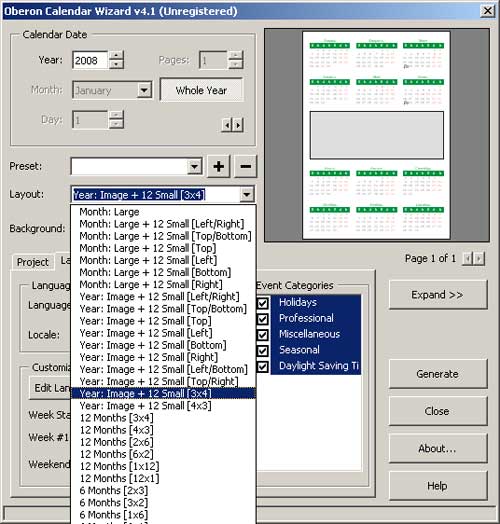Choose Month: Large layout

pyautogui.click(x=163, y=212)
